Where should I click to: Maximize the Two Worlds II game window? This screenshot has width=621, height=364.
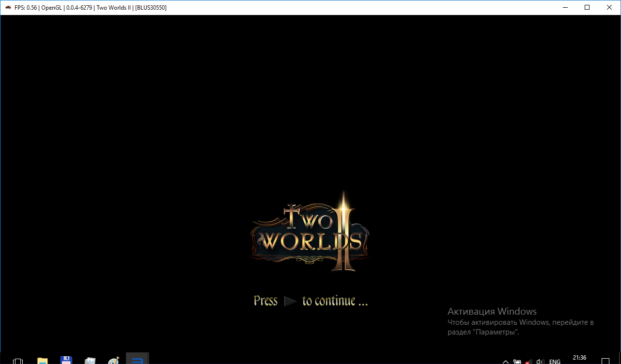click(587, 7)
